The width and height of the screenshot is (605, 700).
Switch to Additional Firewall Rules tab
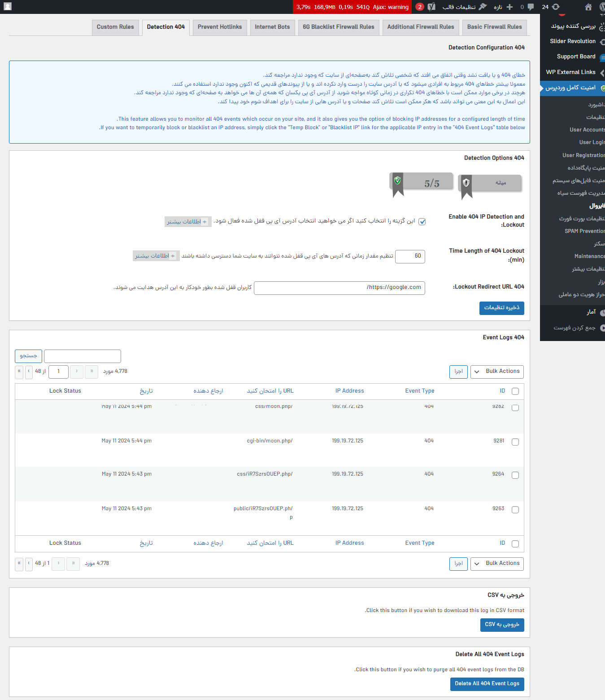point(421,27)
